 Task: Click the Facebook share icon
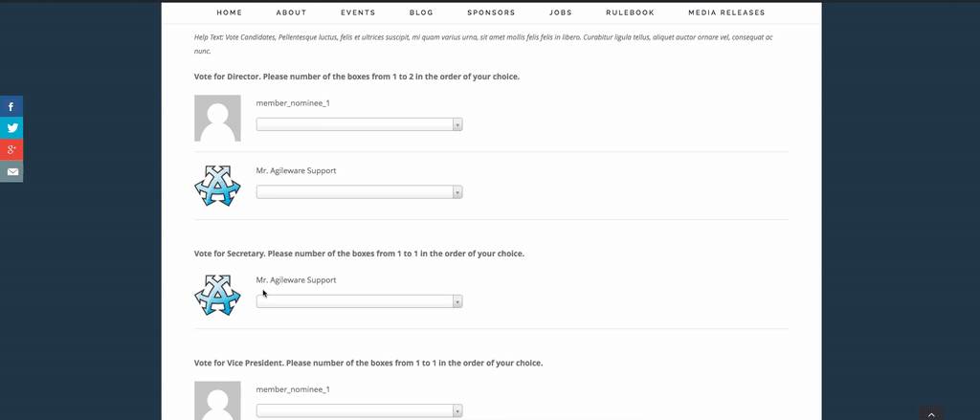pos(11,107)
